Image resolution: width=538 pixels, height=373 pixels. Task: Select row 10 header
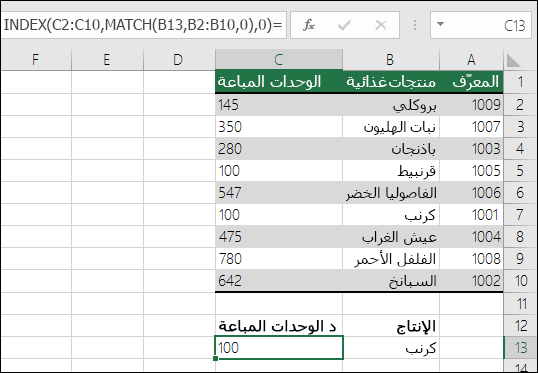(x=521, y=280)
